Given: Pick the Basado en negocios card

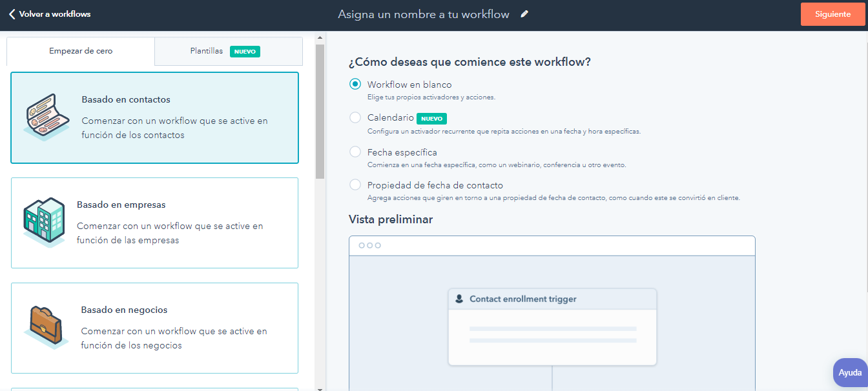Looking at the screenshot, I should pos(154,328).
